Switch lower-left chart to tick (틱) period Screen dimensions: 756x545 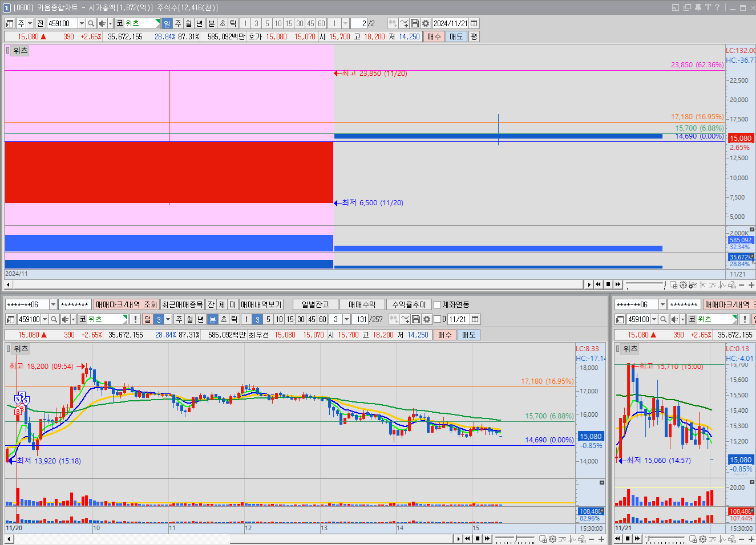pos(234,319)
